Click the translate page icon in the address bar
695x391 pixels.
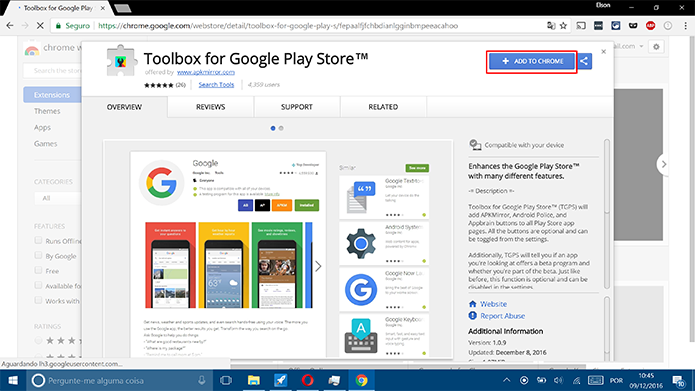(x=551, y=26)
